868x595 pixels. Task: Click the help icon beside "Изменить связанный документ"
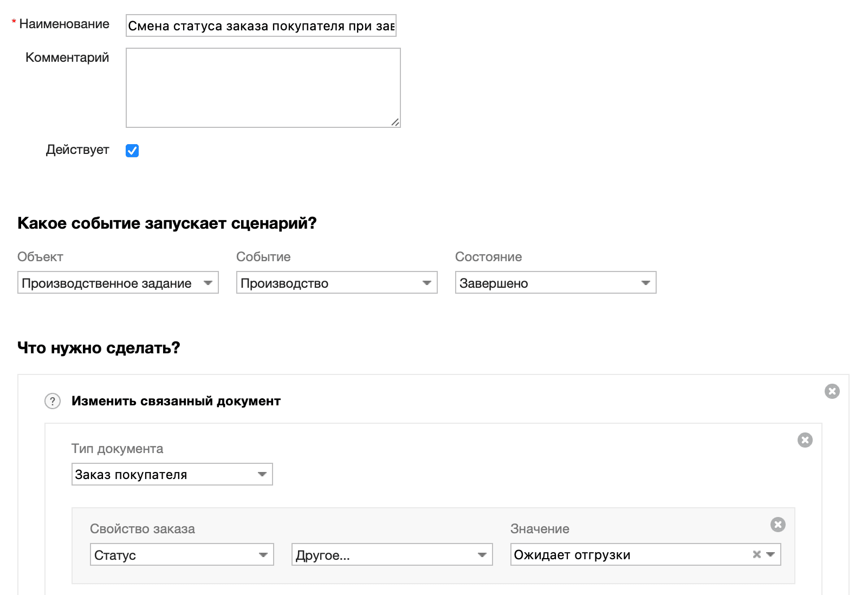click(52, 401)
